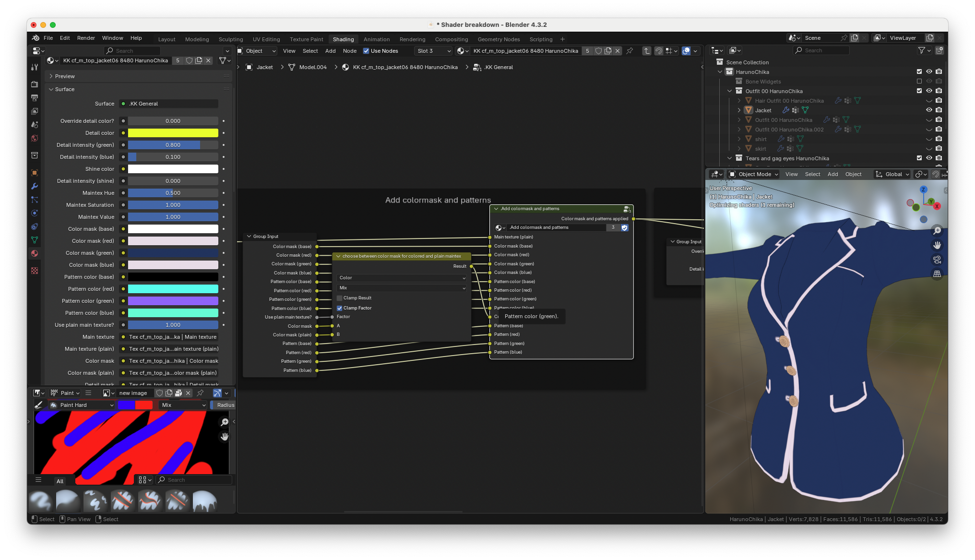Click the .KK General surface shader button
The image size is (975, 560).
click(x=169, y=104)
